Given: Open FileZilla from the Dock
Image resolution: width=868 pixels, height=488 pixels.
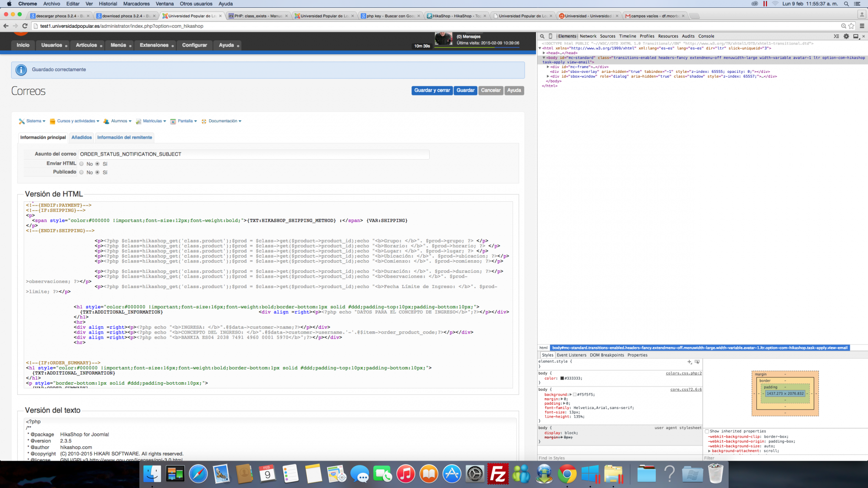Looking at the screenshot, I should [x=497, y=474].
